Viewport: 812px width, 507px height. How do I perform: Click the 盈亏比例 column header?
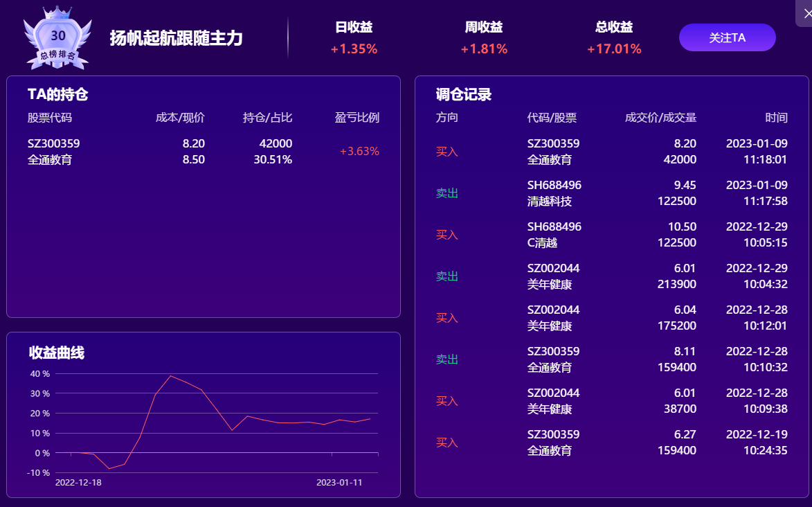pyautogui.click(x=357, y=118)
